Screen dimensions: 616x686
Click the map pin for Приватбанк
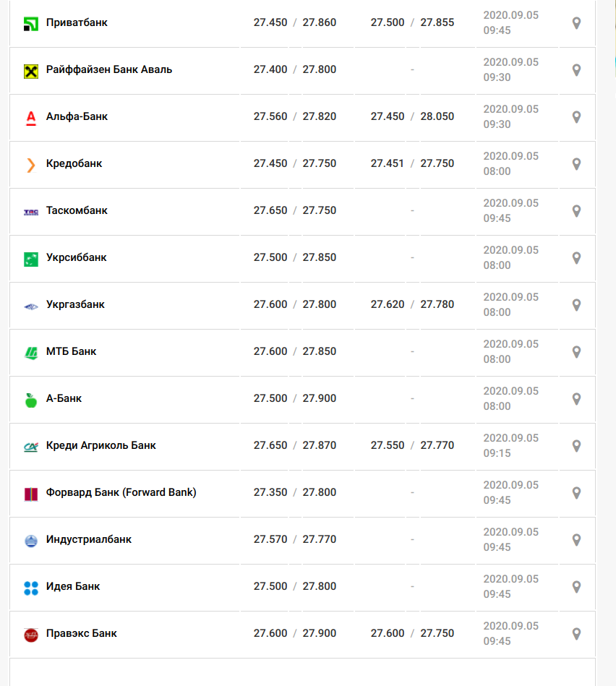577,23
